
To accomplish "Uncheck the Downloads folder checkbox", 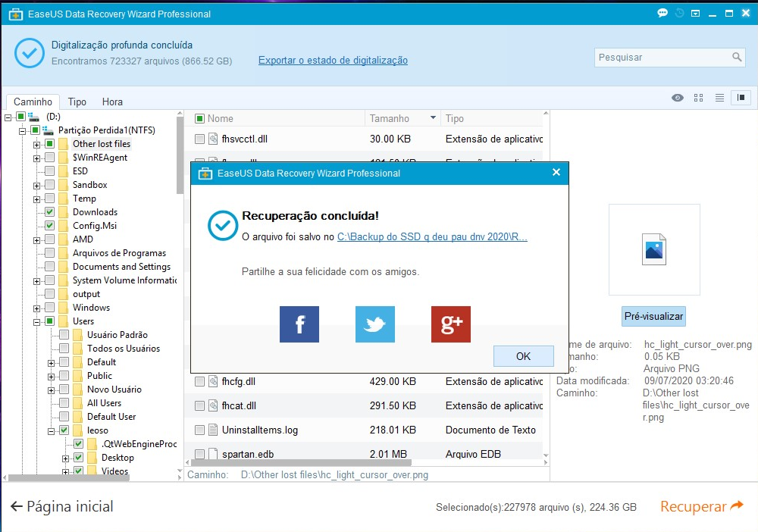I will [x=49, y=211].
